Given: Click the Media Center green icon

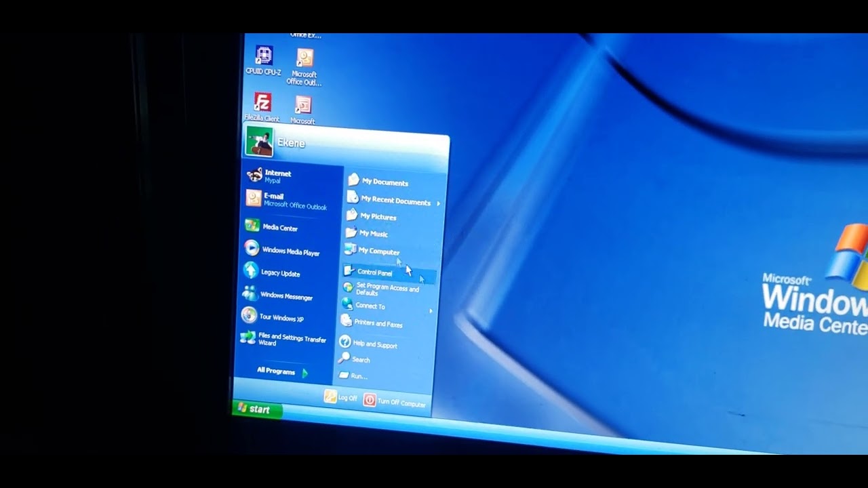Looking at the screenshot, I should 252,225.
